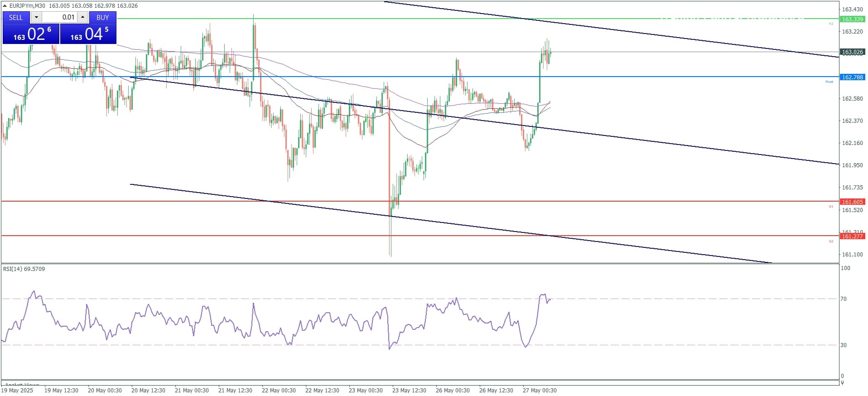
Task: Click the 27 May 00:30 time label
Action: (x=540, y=390)
